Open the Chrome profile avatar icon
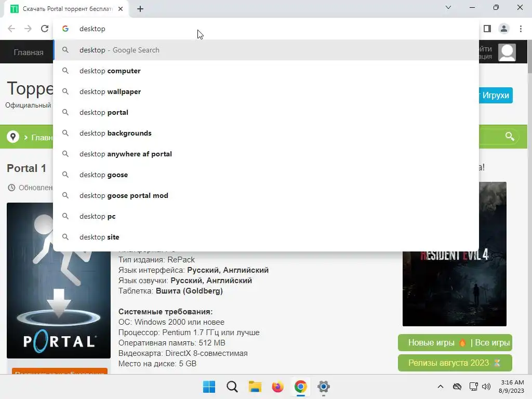The width and height of the screenshot is (532, 399). tap(504, 29)
